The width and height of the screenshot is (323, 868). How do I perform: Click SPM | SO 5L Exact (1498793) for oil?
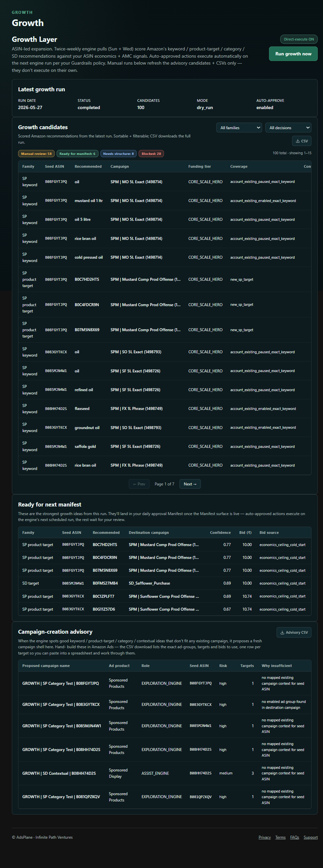pos(136,352)
